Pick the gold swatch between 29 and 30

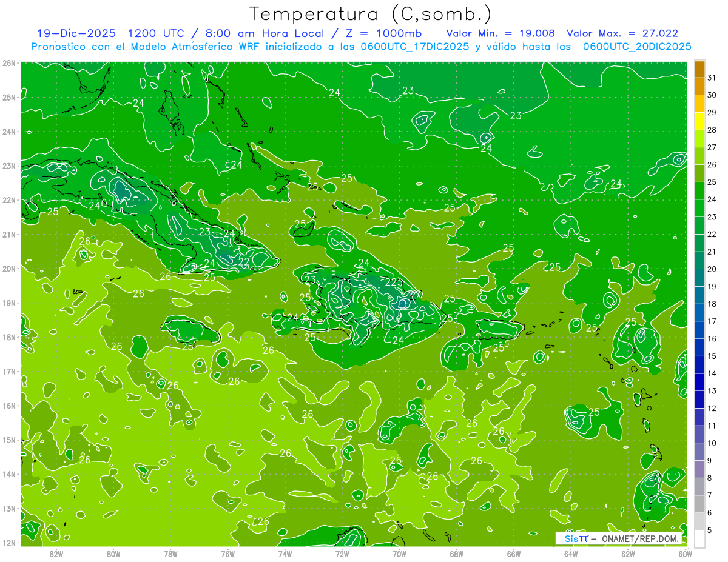pos(699,104)
